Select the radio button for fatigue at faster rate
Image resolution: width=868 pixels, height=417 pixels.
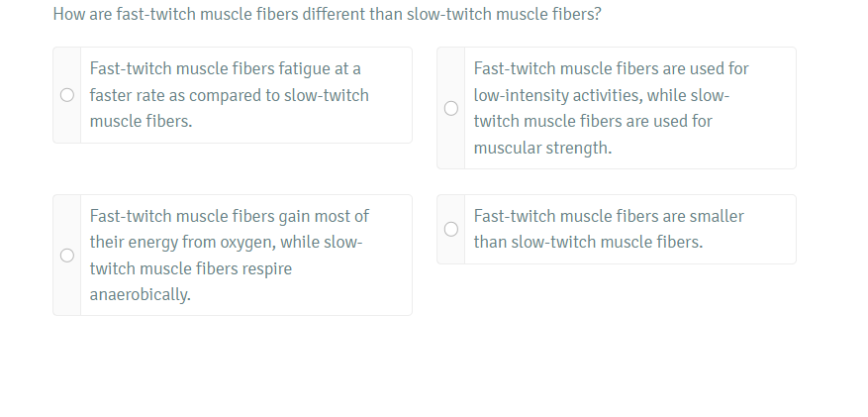pyautogui.click(x=67, y=96)
